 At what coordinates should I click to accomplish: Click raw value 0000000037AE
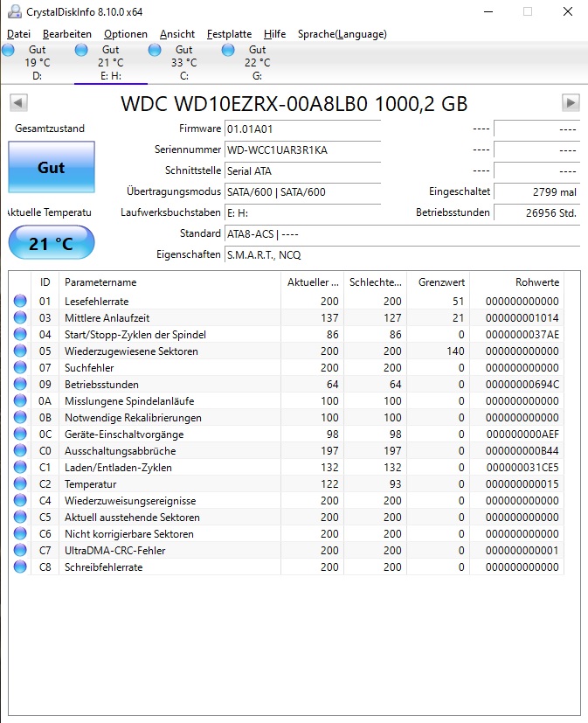(x=522, y=334)
